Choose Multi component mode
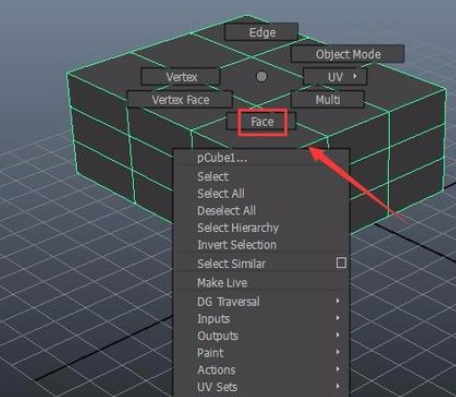Image resolution: width=456 pixels, height=397 pixels. [x=328, y=99]
